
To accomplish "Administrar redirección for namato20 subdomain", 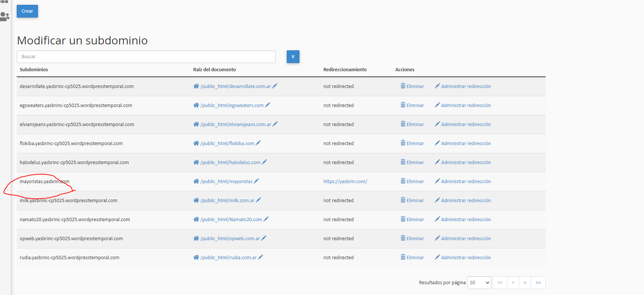I will pyautogui.click(x=463, y=220).
